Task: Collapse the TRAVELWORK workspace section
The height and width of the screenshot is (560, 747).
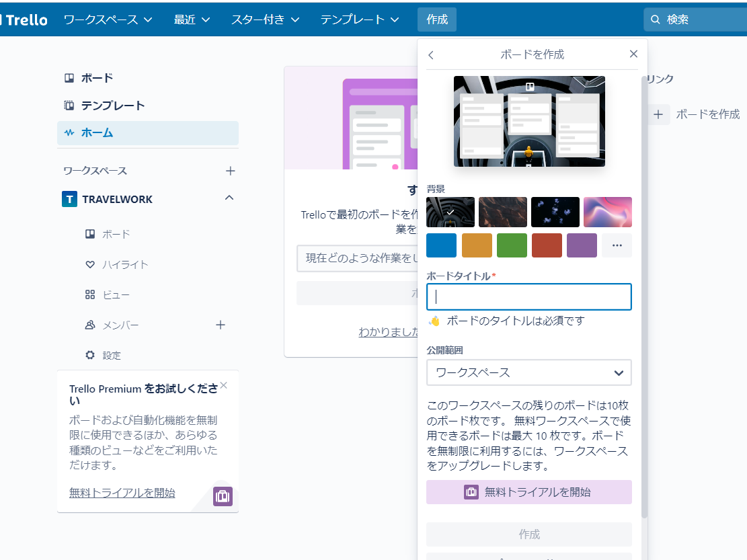Action: point(229,198)
